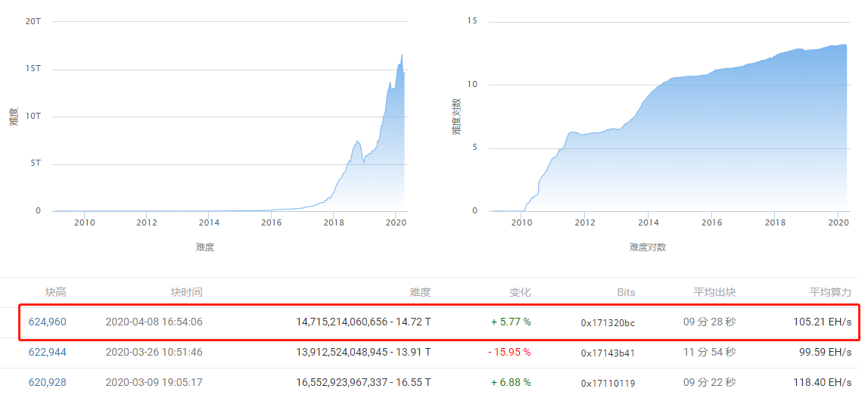868x395 pixels.
Task: Click hashrate value 118.40 EH/s
Action: tap(822, 382)
